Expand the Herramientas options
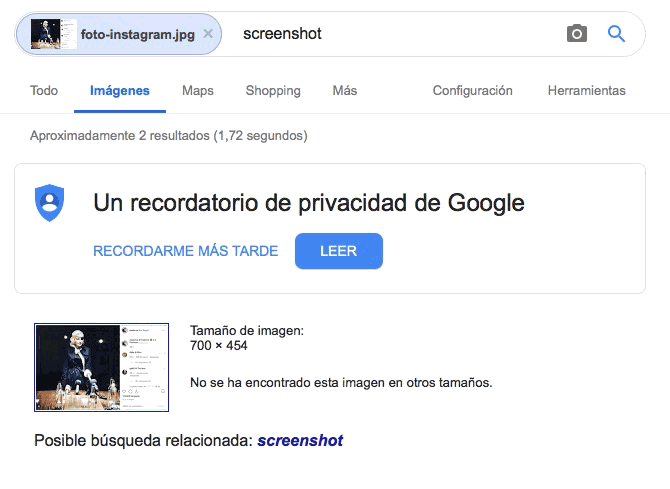 (x=586, y=91)
